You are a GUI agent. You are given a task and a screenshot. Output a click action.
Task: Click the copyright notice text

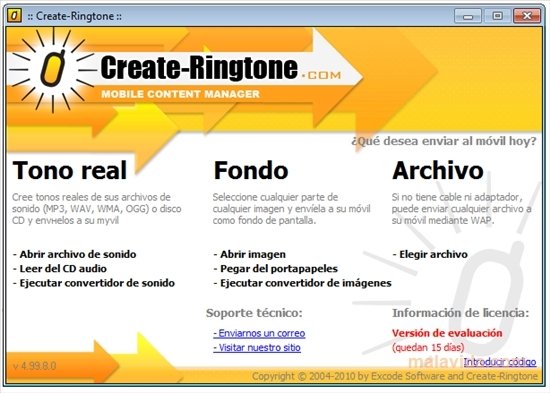tap(395, 376)
